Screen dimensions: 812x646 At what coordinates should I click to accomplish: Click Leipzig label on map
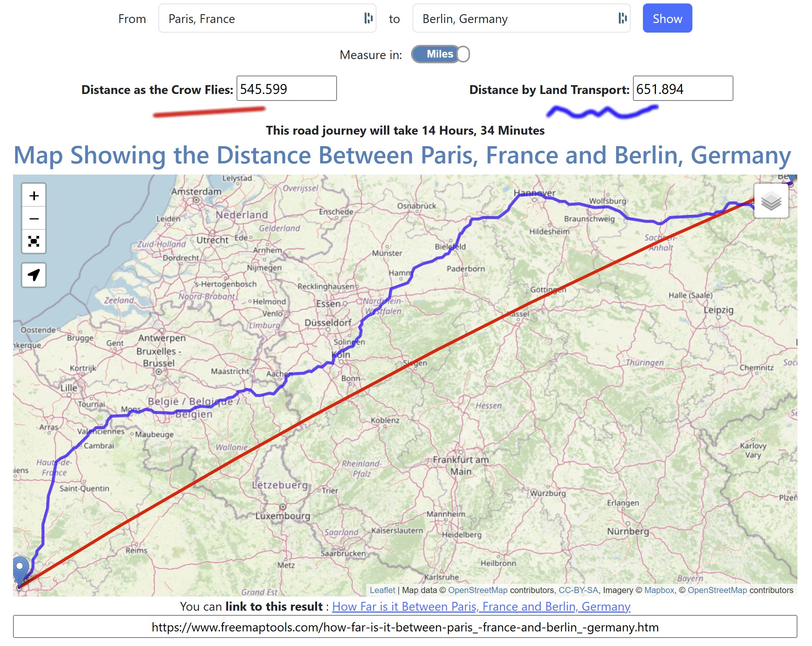tap(718, 310)
